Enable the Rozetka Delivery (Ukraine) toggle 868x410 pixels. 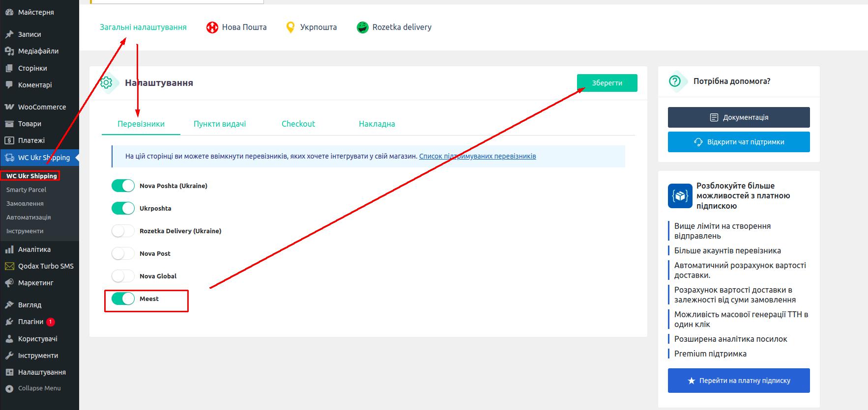coord(123,231)
